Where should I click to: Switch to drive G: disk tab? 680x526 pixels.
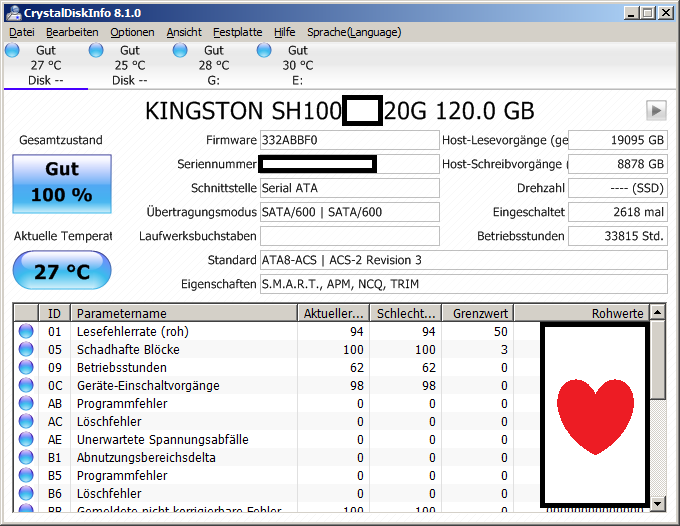[214, 65]
